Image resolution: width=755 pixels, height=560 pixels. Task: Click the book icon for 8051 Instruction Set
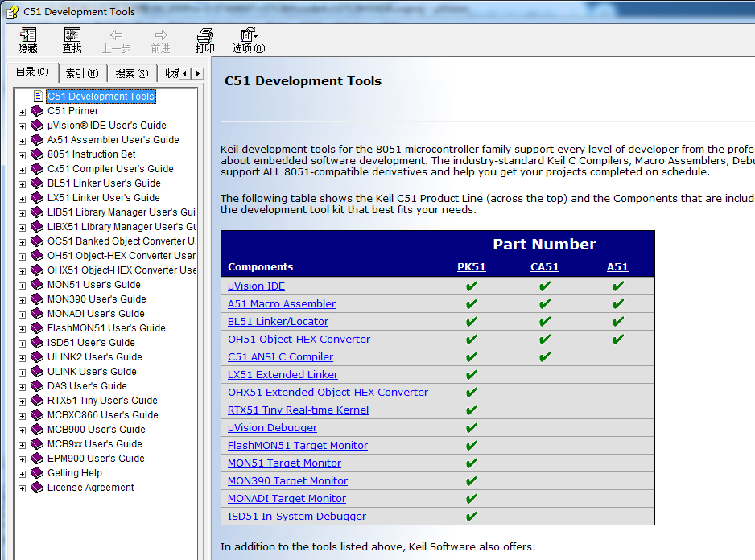point(37,154)
